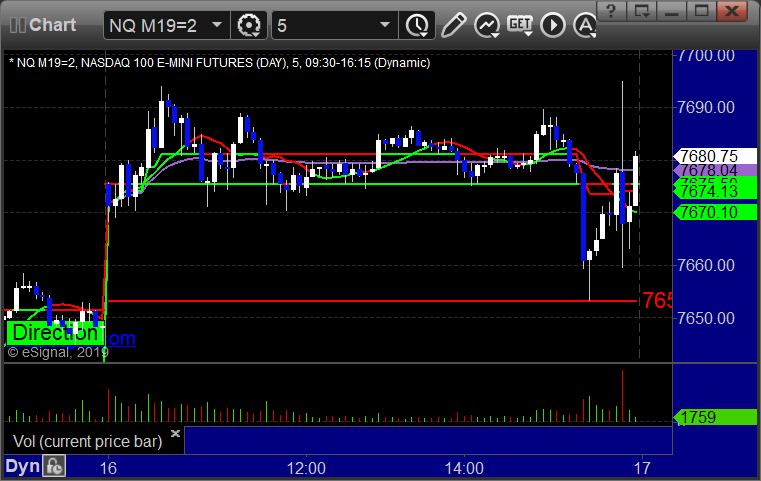This screenshot has width=761, height=481.
Task: Toggle the Dyn dynamic mode button
Action: 22,466
